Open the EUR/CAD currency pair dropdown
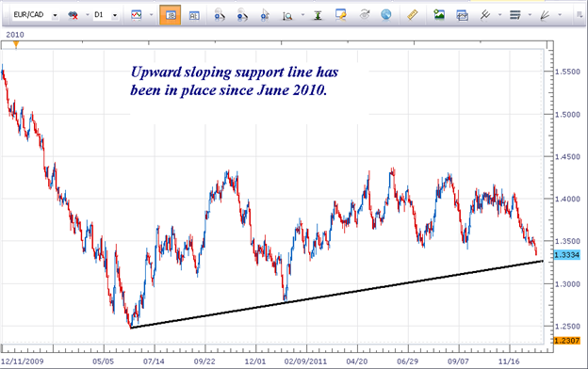 click(x=55, y=15)
